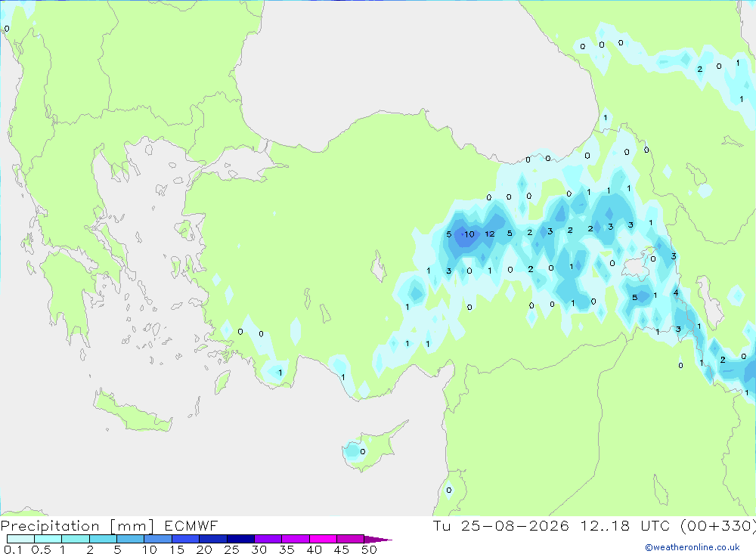
Task: Pick the 20–25 mm dark blue swatch
Action: pyautogui.click(x=213, y=539)
